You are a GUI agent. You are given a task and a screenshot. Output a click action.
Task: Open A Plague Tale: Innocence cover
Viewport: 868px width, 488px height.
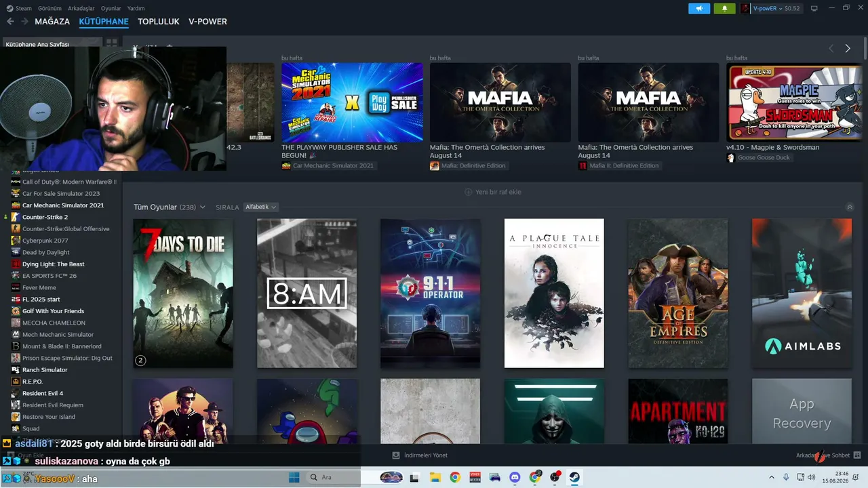tap(554, 293)
